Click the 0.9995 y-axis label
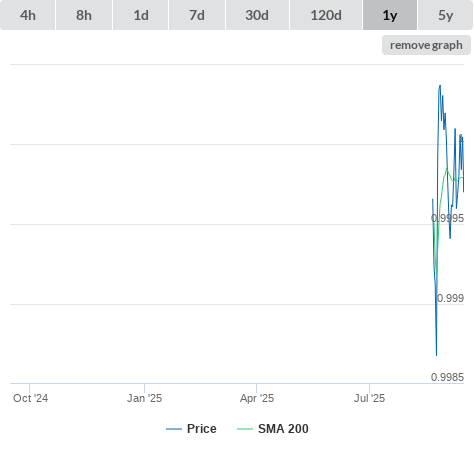The height and width of the screenshot is (455, 474). 447,218
